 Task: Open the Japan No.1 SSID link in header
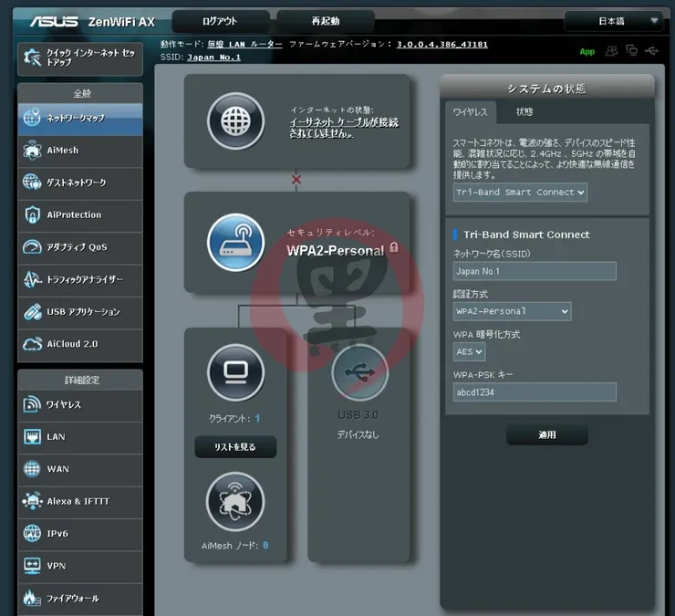(x=214, y=57)
